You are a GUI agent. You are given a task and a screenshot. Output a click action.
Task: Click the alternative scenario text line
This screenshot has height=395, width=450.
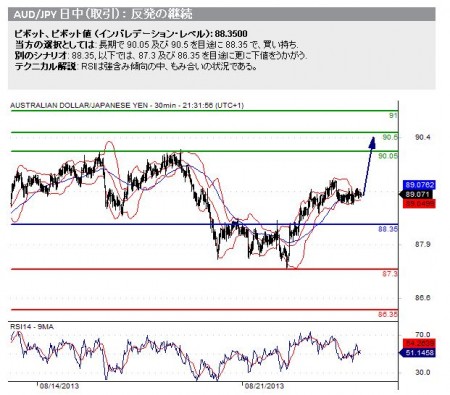(x=160, y=55)
